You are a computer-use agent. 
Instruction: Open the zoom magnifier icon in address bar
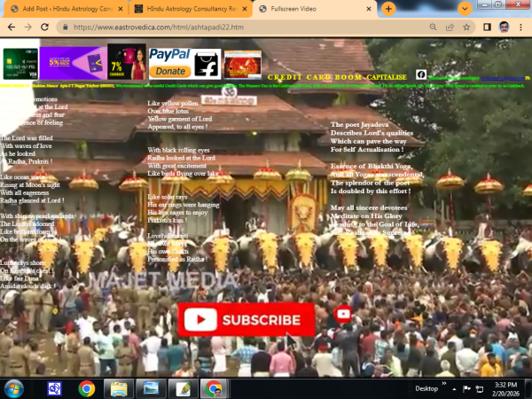(434, 27)
